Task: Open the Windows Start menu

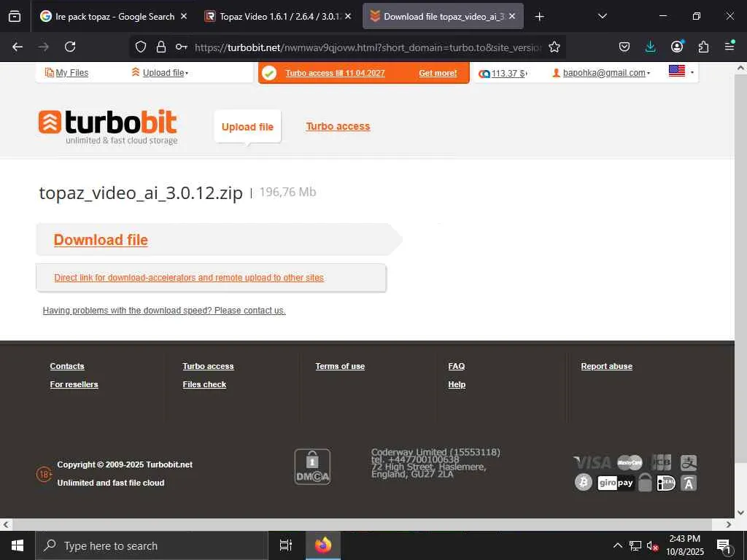Action: (x=18, y=545)
